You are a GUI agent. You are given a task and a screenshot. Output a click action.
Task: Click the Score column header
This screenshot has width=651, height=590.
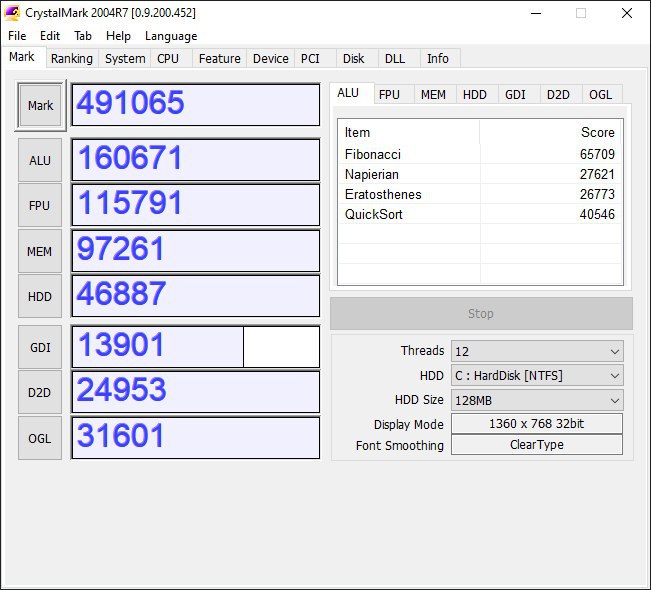[x=551, y=132]
